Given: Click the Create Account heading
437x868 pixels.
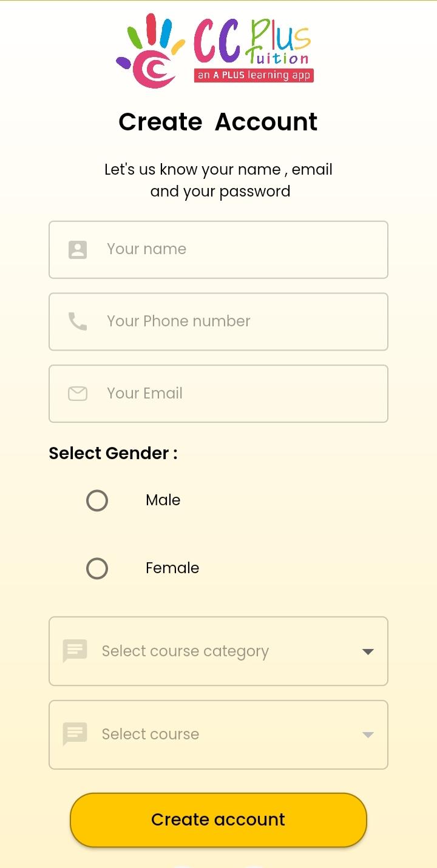Looking at the screenshot, I should [x=218, y=122].
